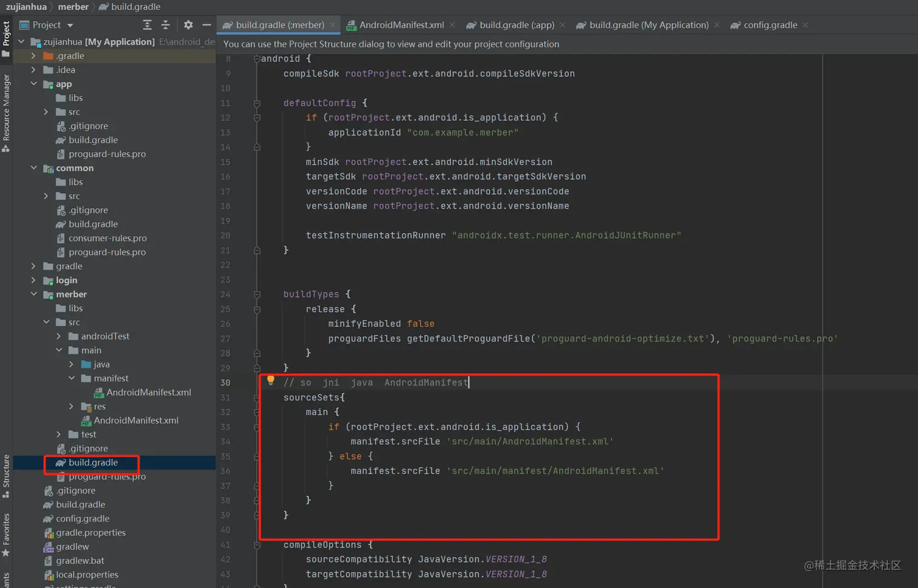Image resolution: width=918 pixels, height=588 pixels.
Task: Click the Collapse All icon in Project panel
Action: click(x=165, y=25)
